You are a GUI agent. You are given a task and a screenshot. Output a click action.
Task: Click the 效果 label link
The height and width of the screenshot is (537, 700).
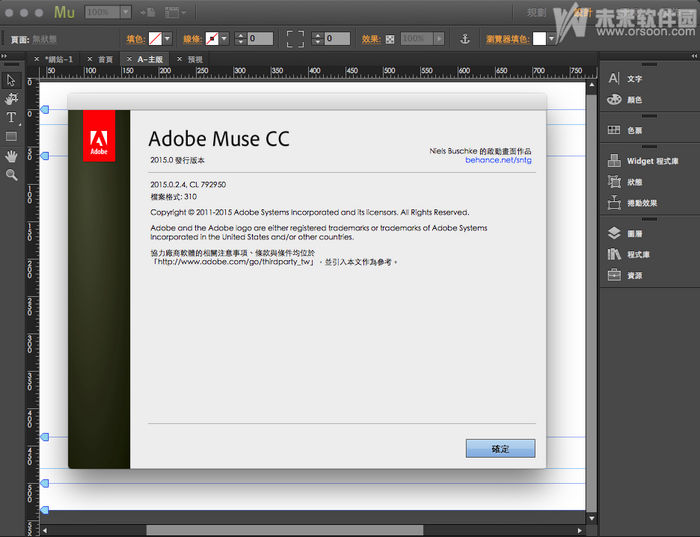coord(371,39)
